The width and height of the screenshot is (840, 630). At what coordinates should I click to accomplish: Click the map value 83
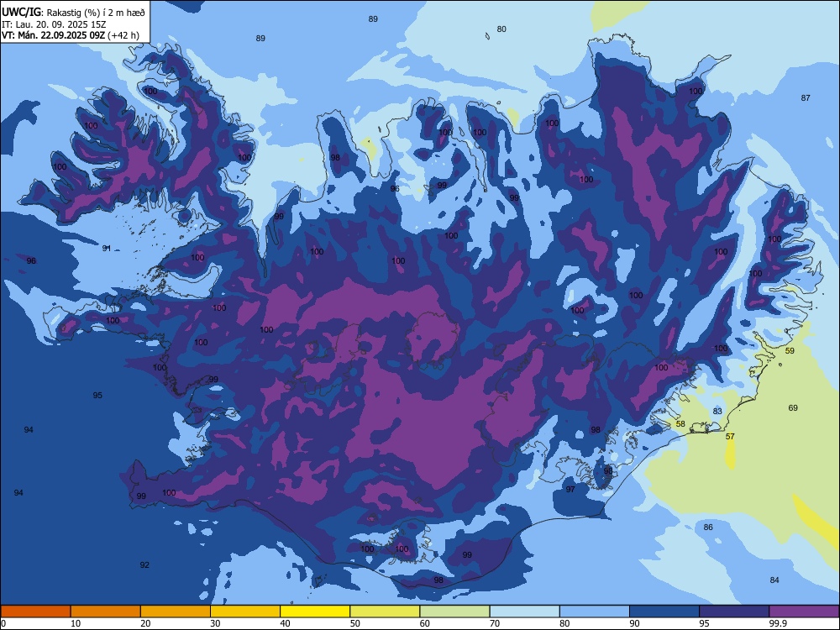click(717, 412)
